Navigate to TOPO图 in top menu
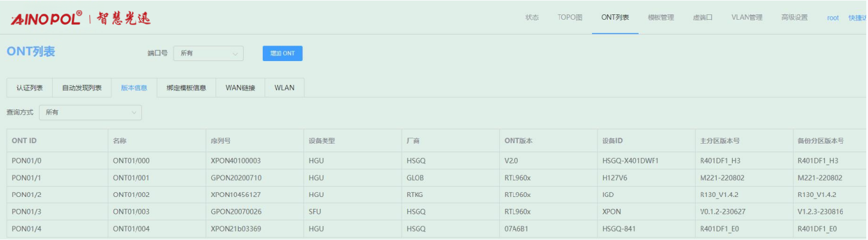This screenshot has height=240, width=868. (570, 17)
